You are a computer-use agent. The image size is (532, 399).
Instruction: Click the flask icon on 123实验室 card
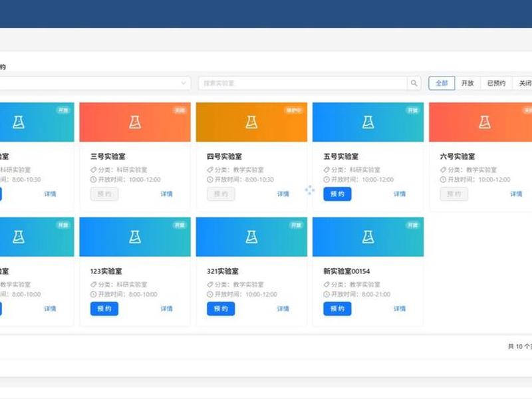(x=135, y=237)
